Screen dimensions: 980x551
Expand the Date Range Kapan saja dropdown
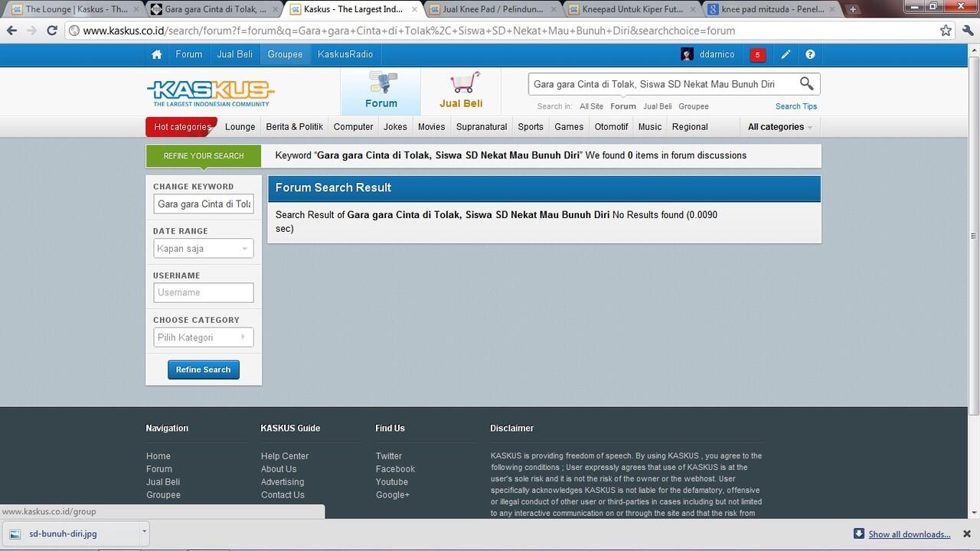click(x=203, y=248)
